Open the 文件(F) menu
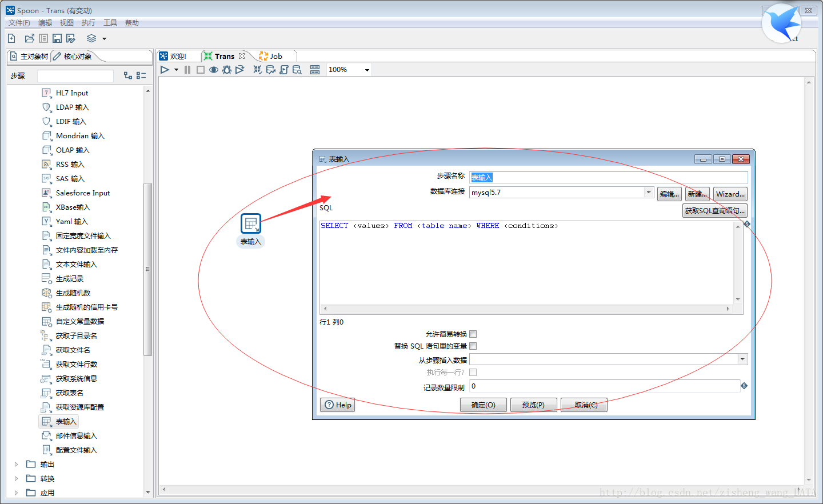 coord(19,23)
